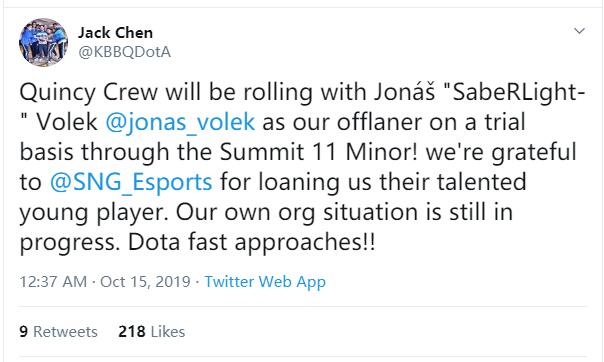Click the words "Quincy Crew" in tweet
The image size is (604, 362).
[x=89, y=93]
